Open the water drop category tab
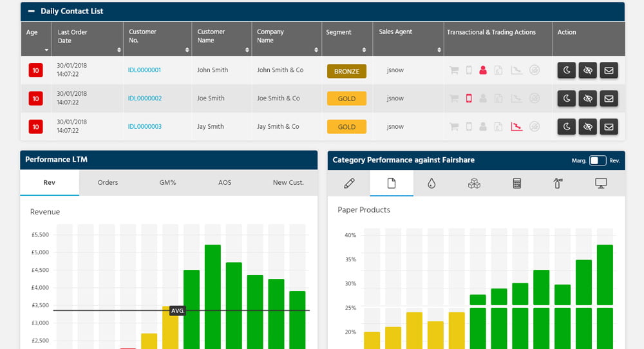This screenshot has height=349, width=644. pos(431,184)
